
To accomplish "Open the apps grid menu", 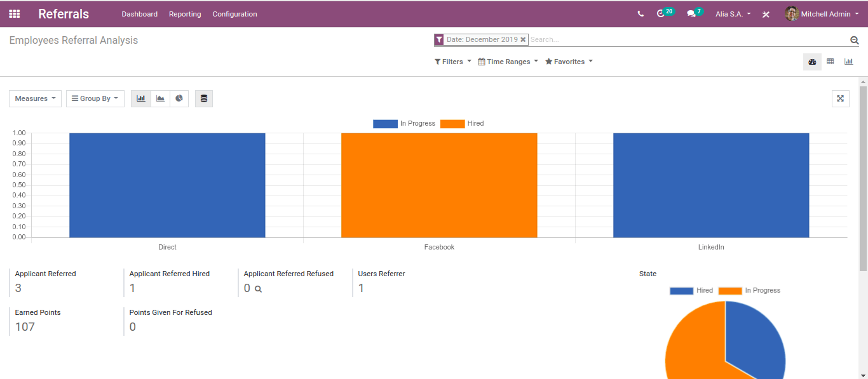I will point(14,14).
